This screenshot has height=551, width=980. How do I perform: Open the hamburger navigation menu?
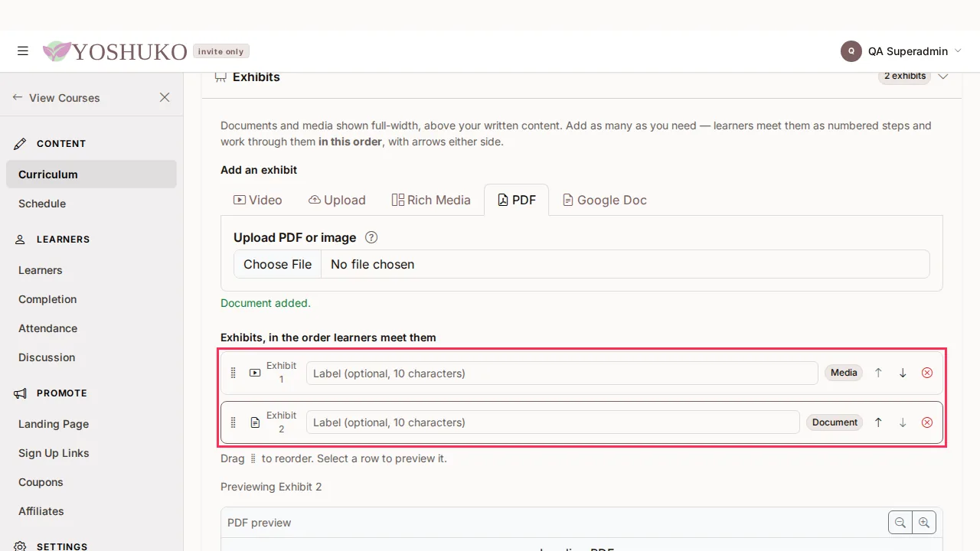click(x=23, y=51)
